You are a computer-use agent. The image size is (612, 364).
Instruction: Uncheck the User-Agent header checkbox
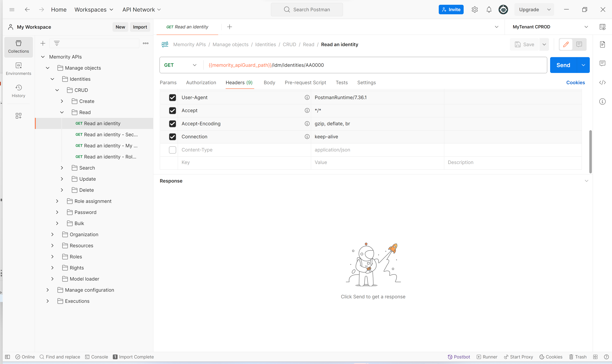[x=172, y=97]
